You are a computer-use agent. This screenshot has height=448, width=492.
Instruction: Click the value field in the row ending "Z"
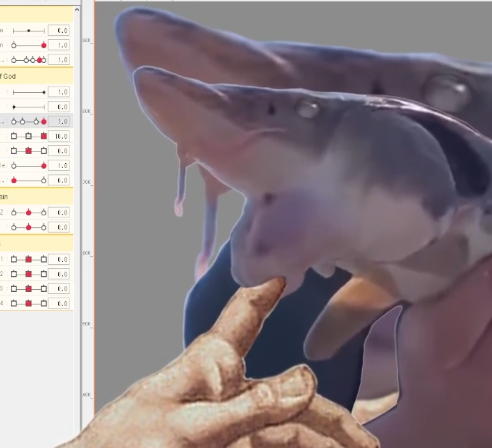point(59,212)
